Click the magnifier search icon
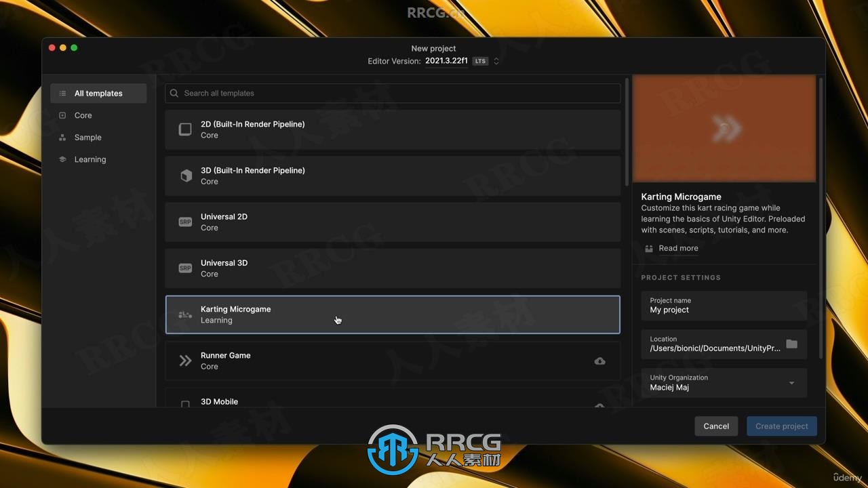This screenshot has height=488, width=868. tap(174, 93)
